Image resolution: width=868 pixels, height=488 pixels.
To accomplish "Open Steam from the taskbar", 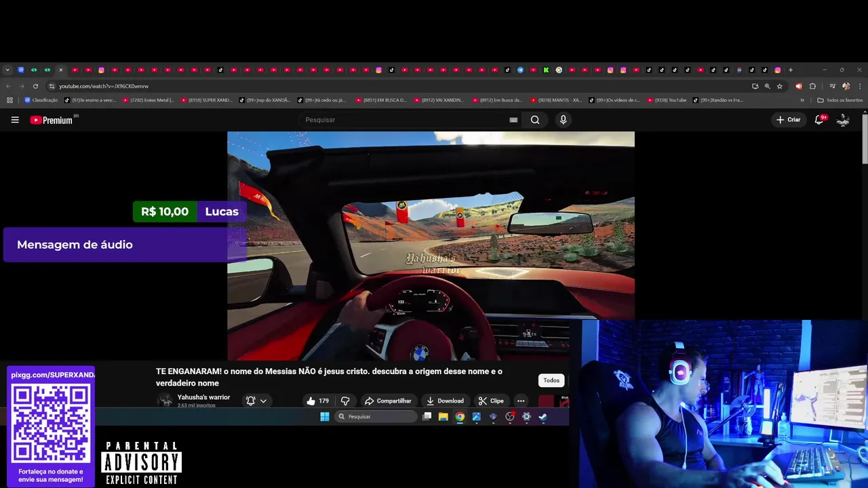I will 542,417.
